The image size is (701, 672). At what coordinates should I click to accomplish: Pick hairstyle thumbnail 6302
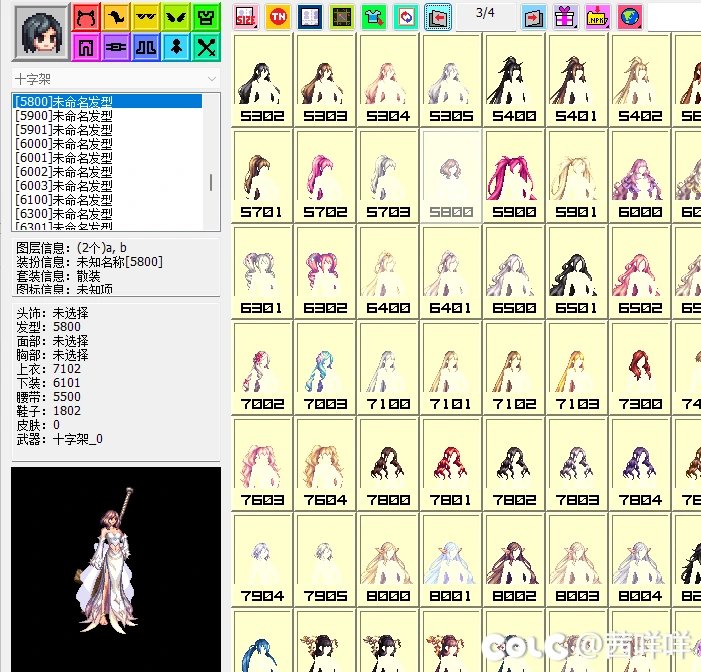tap(325, 272)
